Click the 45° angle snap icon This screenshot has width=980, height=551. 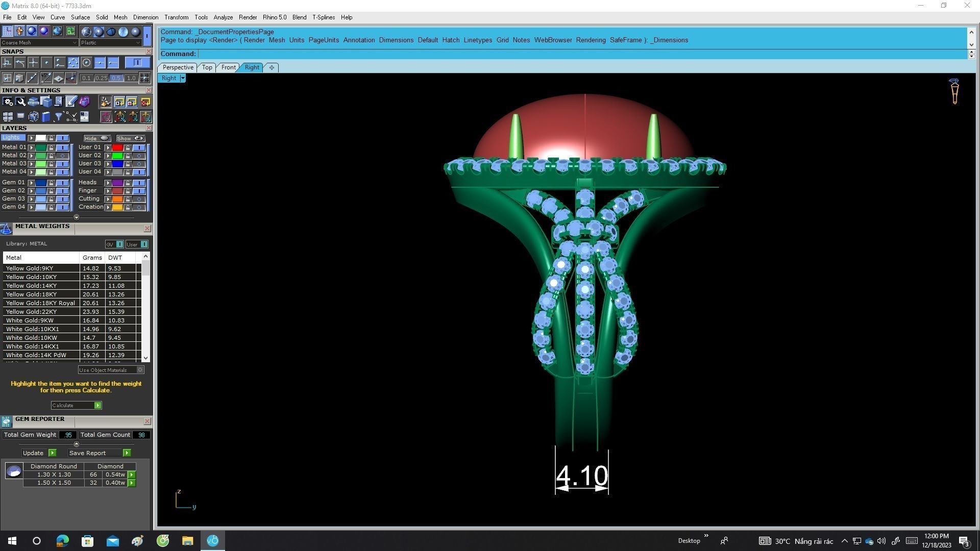[46, 78]
